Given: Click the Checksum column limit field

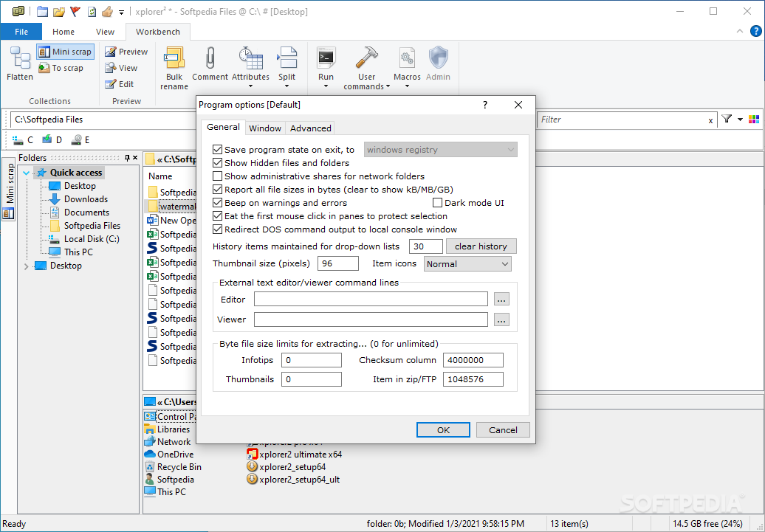Looking at the screenshot, I should point(473,360).
